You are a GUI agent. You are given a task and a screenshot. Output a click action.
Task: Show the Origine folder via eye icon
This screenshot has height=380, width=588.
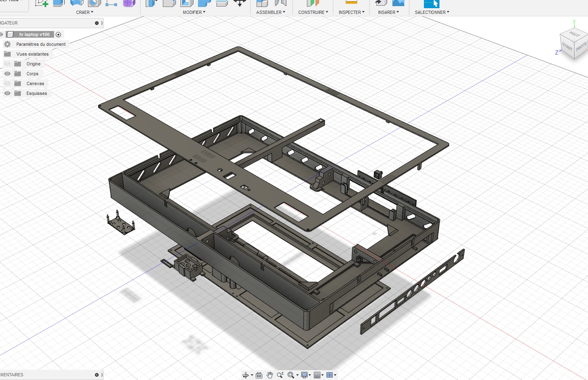[x=7, y=64]
